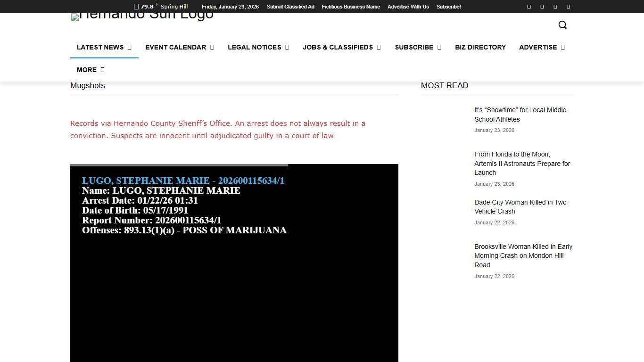Image resolution: width=644 pixels, height=362 pixels.
Task: Go to Biz Directory menu item
Action: coord(480,47)
